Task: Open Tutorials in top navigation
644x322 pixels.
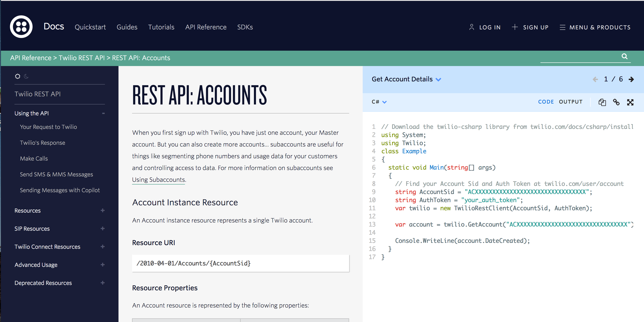Action: coord(161,27)
